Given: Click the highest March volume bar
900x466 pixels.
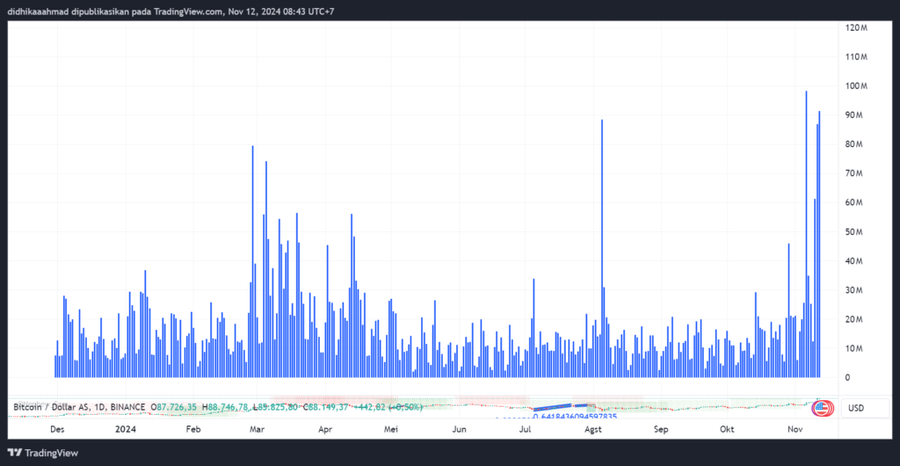Looking at the screenshot, I should (x=252, y=260).
